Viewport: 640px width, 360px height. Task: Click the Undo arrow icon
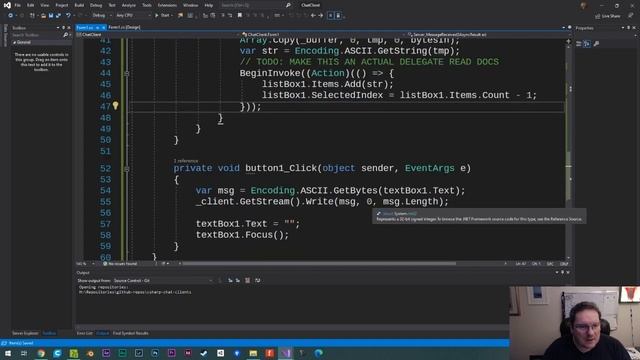click(x=68, y=16)
